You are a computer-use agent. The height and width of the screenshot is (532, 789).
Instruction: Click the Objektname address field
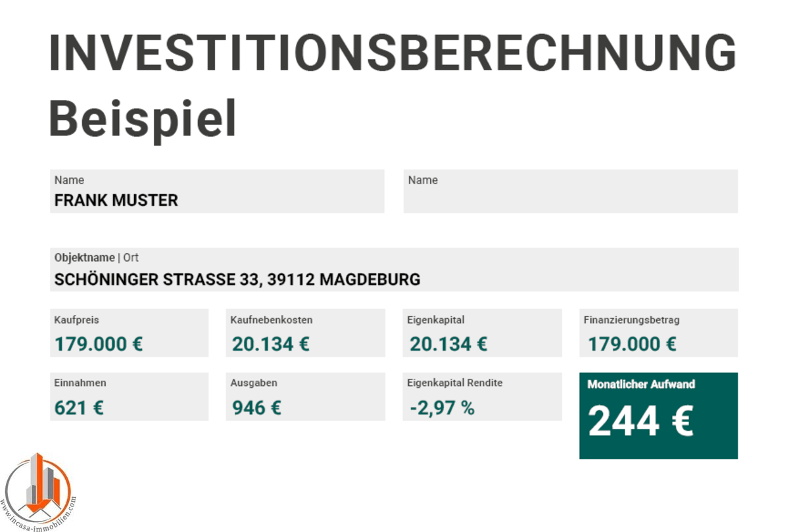[x=394, y=270]
